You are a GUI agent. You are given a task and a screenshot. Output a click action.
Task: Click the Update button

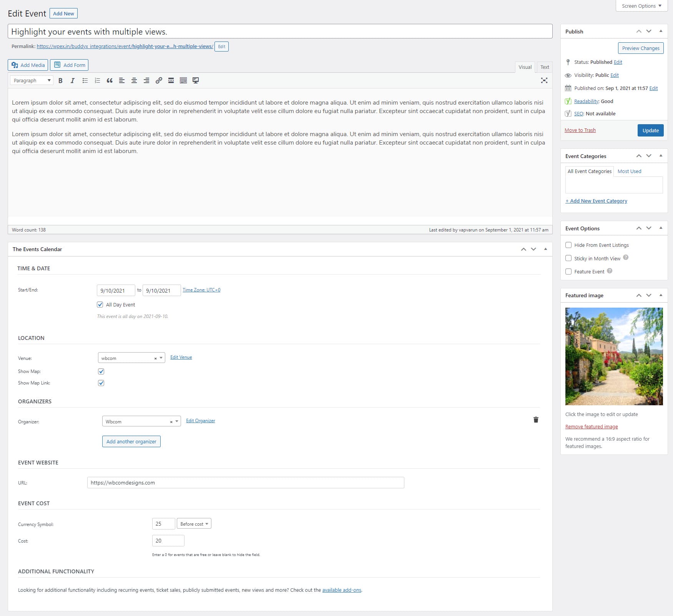pyautogui.click(x=650, y=130)
